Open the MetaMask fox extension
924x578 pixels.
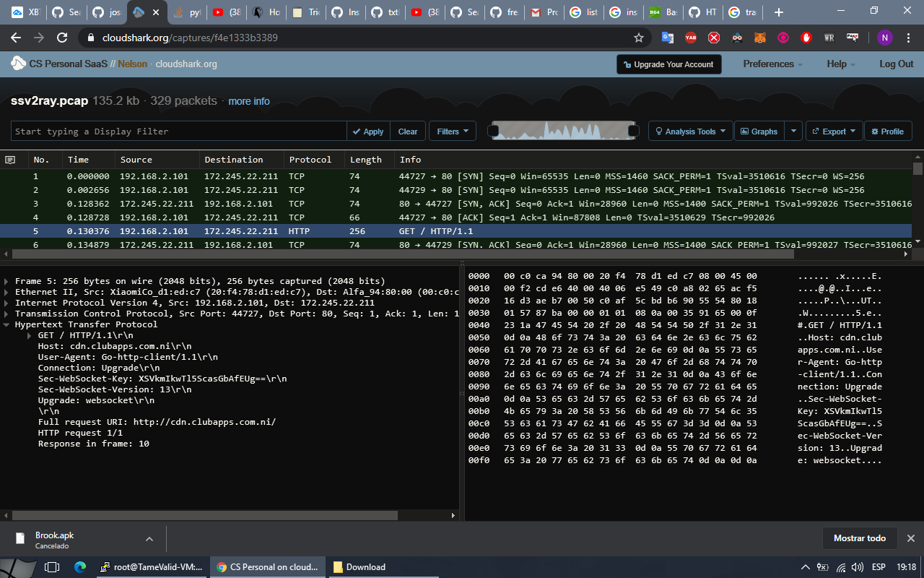coord(760,38)
